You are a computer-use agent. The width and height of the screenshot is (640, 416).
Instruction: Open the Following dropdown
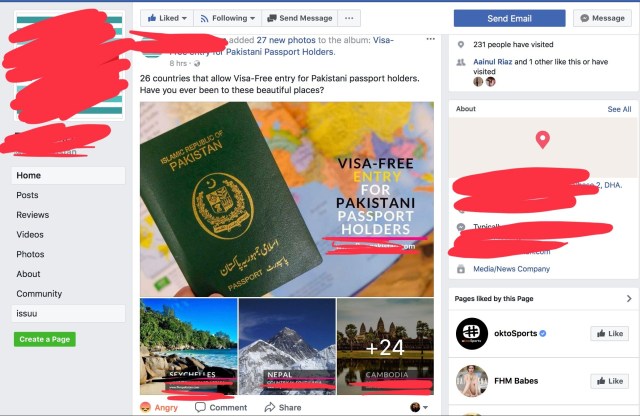coord(227,18)
